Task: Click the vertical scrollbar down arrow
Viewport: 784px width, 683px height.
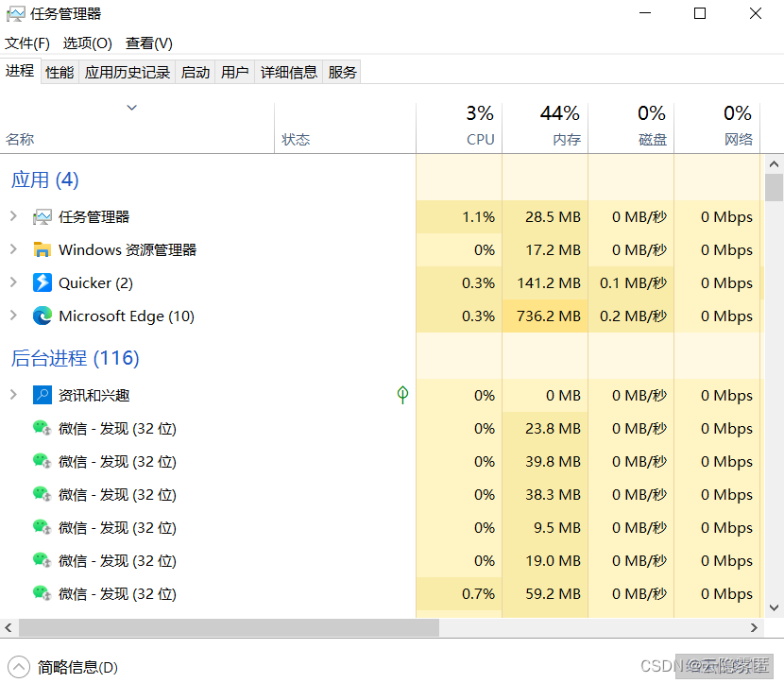Action: pos(774,607)
